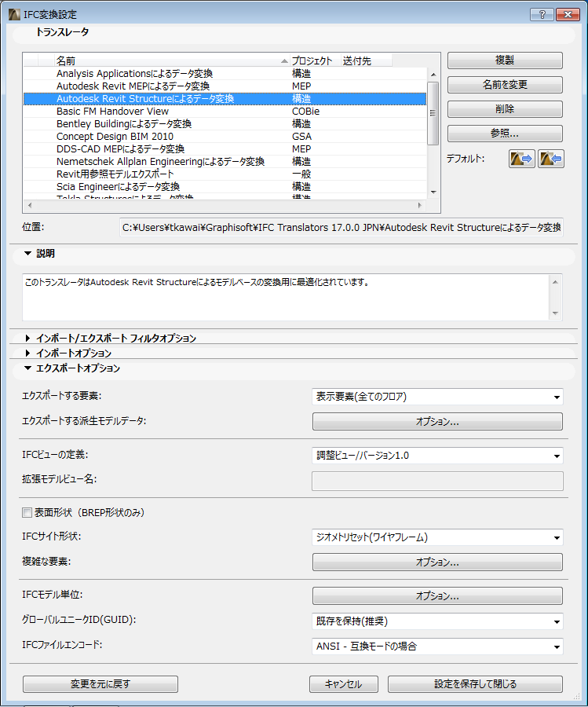Click 名前を変更 button
The image size is (588, 707).
505,85
